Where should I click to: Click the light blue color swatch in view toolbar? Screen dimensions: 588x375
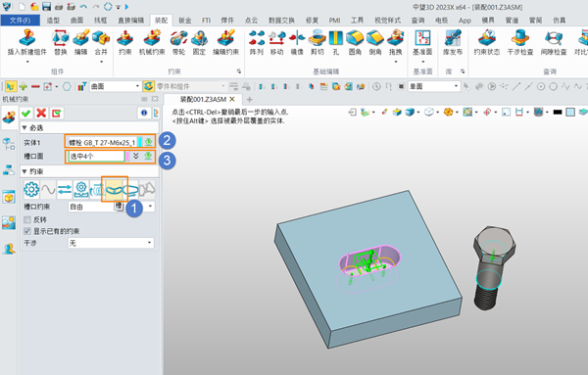570,112
